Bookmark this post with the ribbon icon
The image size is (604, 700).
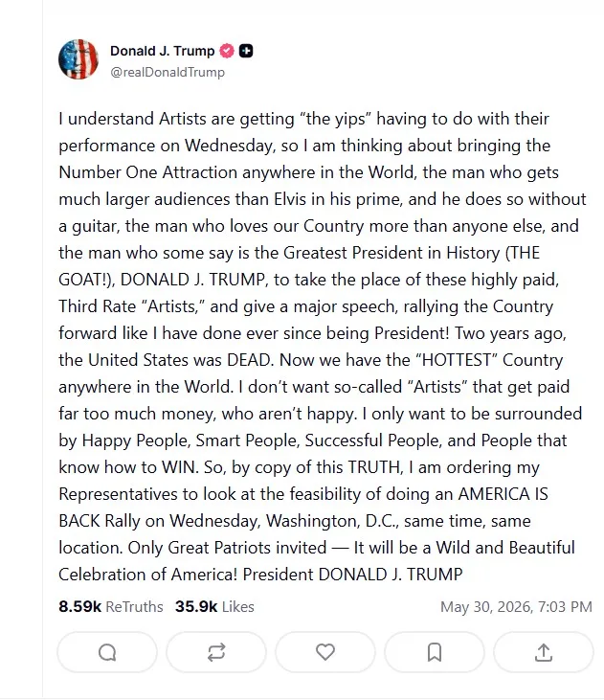(x=435, y=652)
